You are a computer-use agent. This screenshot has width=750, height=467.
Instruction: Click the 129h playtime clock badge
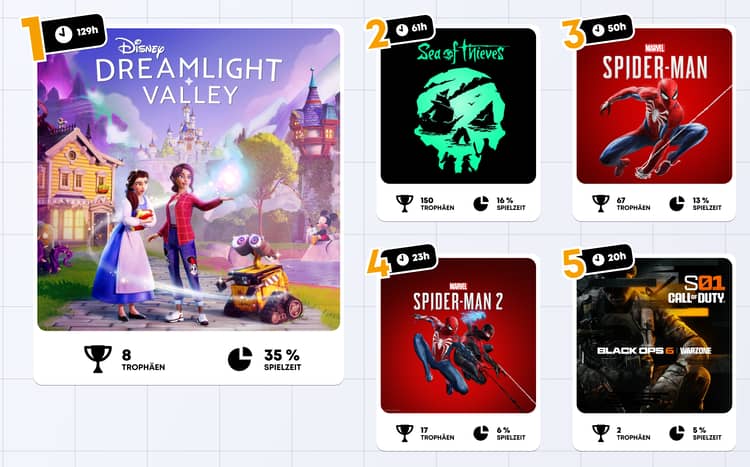tap(75, 33)
